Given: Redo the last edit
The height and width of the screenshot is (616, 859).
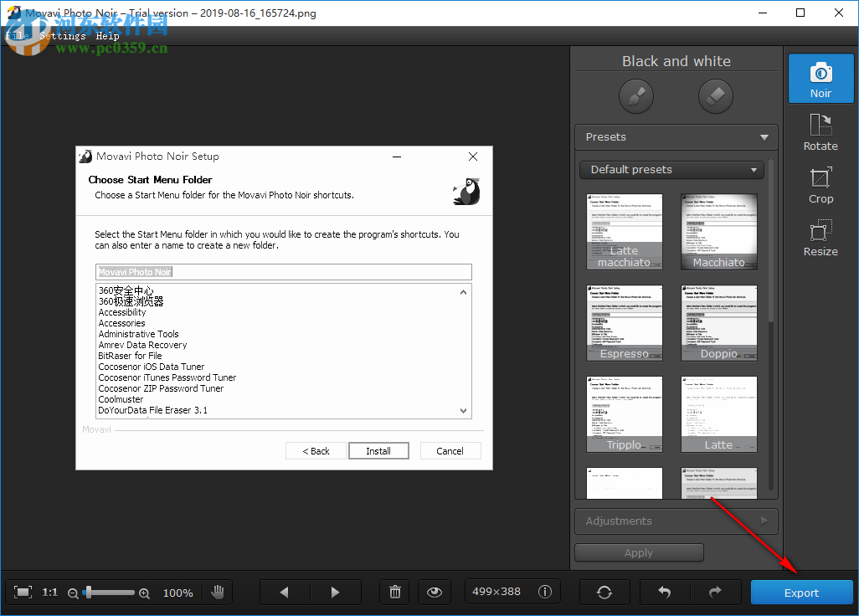Looking at the screenshot, I should 716,592.
